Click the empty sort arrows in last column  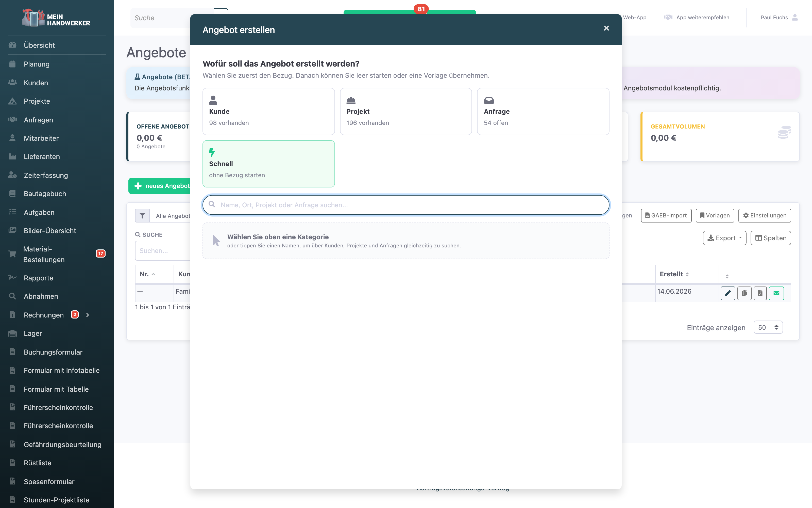click(x=727, y=276)
